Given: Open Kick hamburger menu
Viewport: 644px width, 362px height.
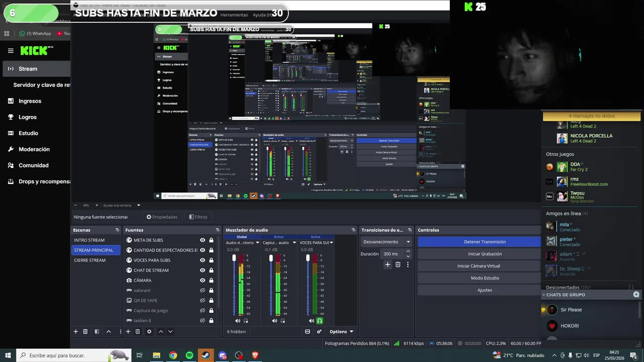Looking at the screenshot, I should pyautogui.click(x=11, y=51).
